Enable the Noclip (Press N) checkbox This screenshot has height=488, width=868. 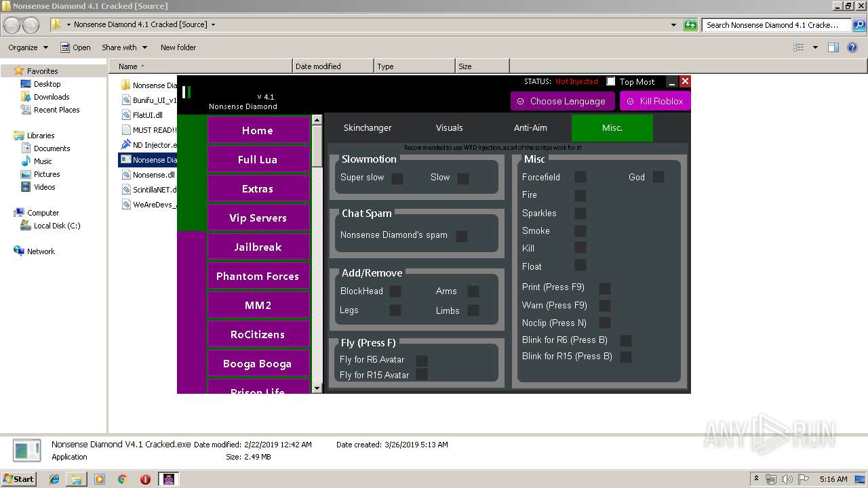click(x=605, y=323)
